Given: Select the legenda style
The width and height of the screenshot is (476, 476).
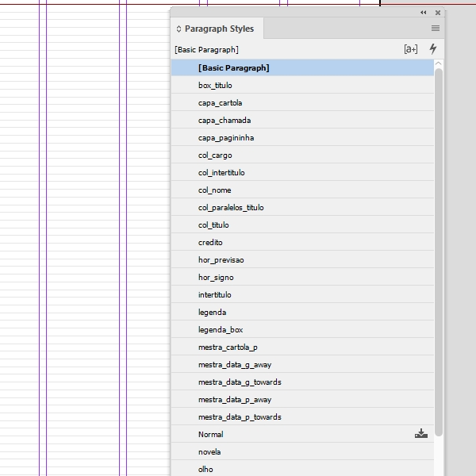Looking at the screenshot, I should point(302,312).
